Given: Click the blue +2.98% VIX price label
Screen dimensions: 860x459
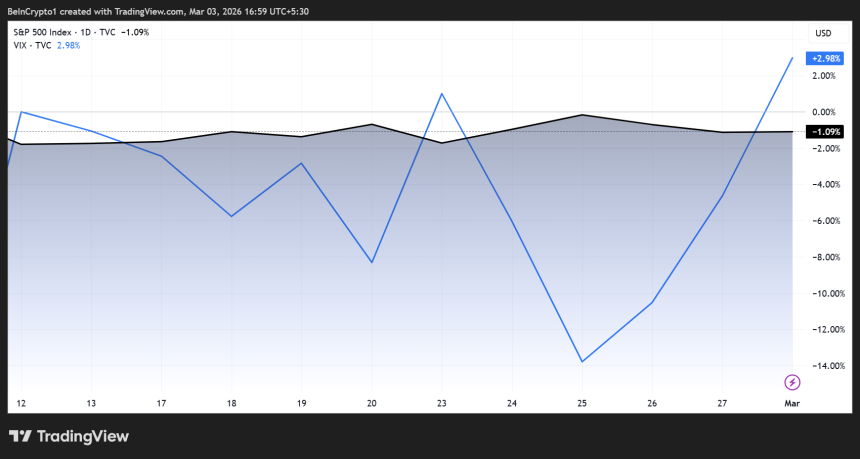Looking at the screenshot, I should click(x=824, y=59).
